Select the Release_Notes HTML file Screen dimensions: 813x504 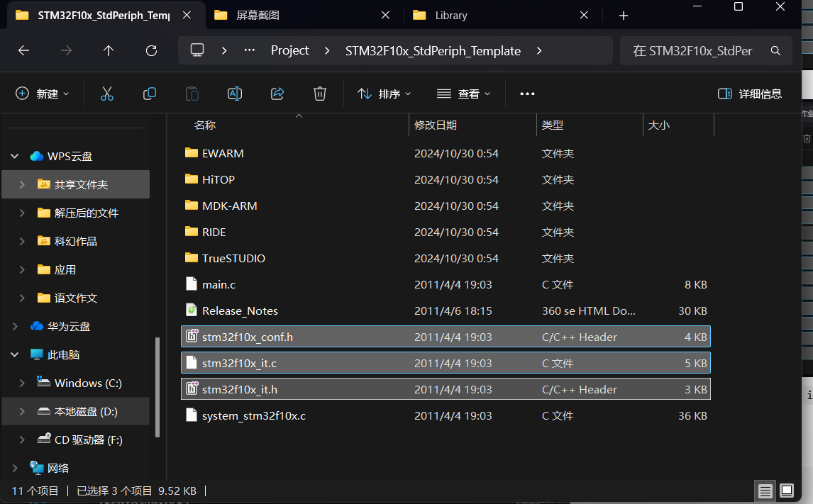coord(446,310)
